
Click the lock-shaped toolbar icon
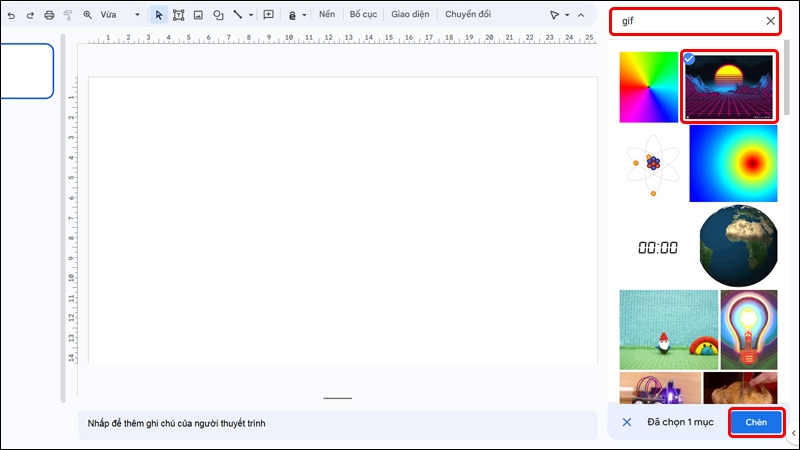[292, 15]
